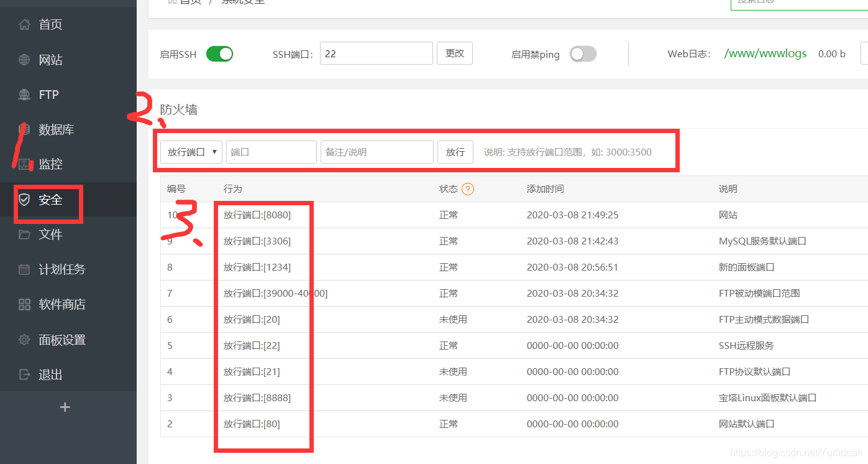Select the 放行端口:[8888] rule cell
The image size is (868, 464).
pyautogui.click(x=257, y=398)
